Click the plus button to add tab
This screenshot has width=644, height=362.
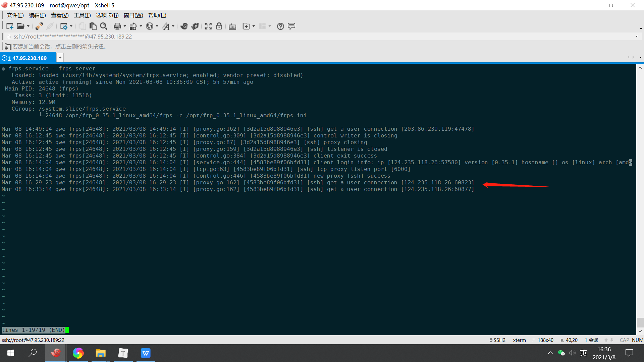click(60, 58)
